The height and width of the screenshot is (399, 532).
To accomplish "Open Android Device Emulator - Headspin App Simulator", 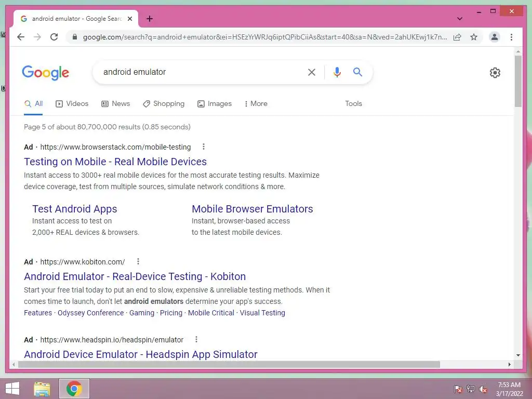I will (x=141, y=354).
